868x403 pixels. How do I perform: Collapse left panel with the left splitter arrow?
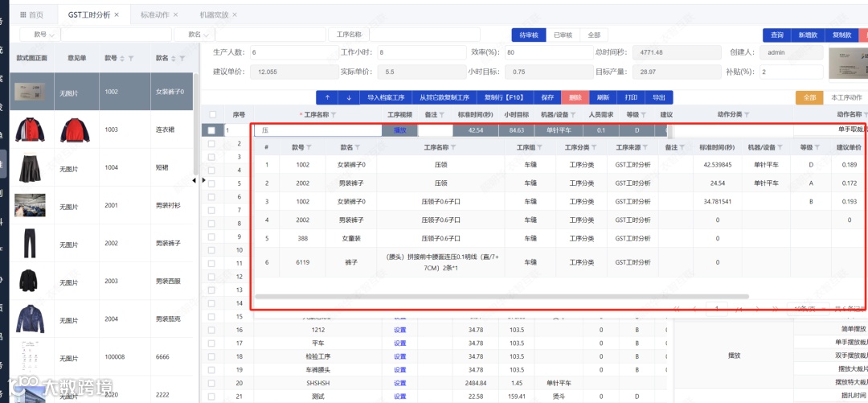(x=194, y=180)
